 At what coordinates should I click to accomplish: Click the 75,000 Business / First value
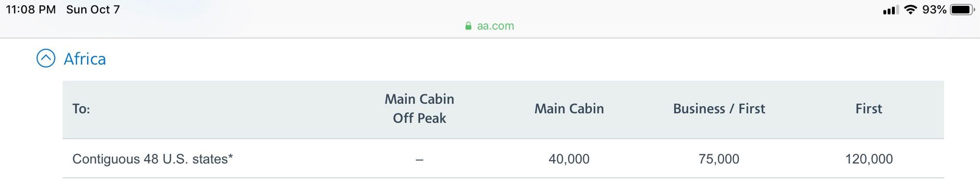(719, 159)
